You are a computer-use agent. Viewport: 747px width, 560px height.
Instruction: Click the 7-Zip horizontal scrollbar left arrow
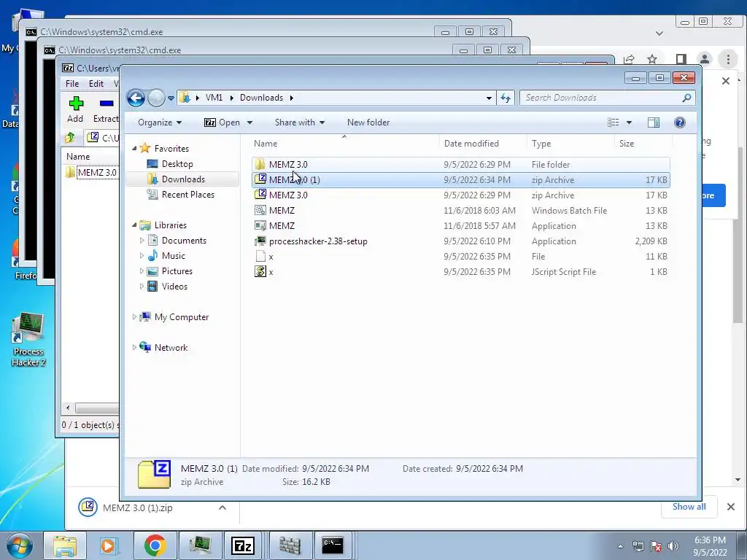pos(68,408)
